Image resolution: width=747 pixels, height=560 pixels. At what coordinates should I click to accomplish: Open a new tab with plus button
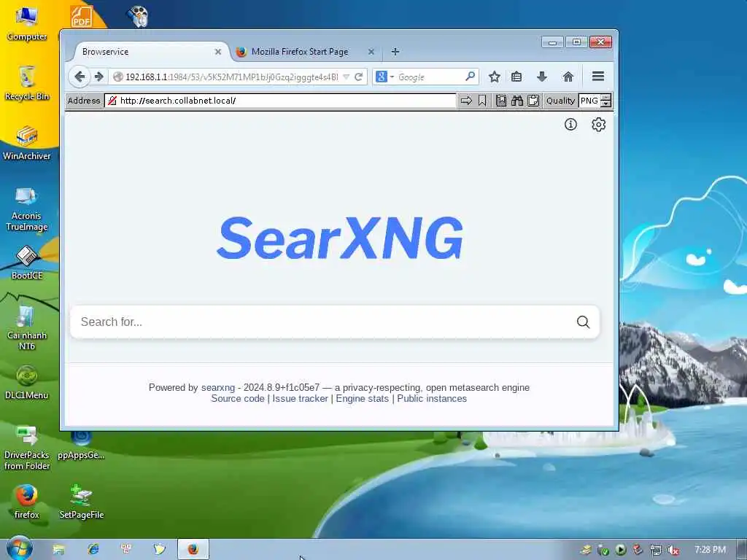(395, 52)
